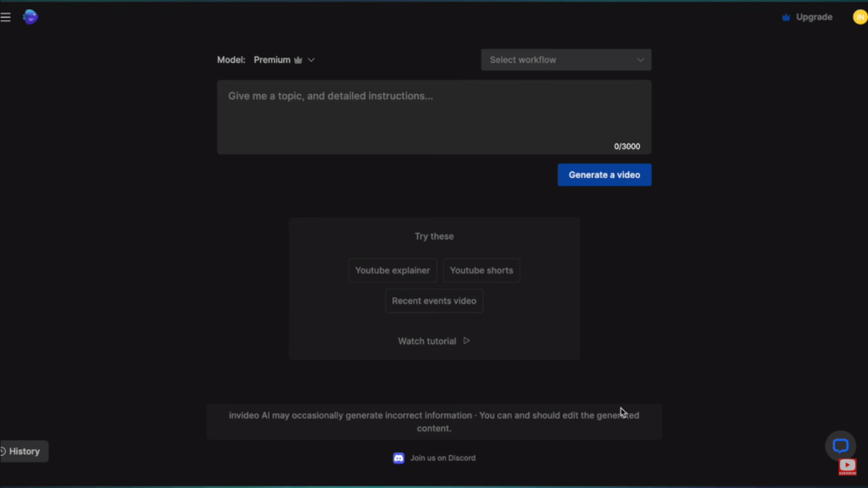Expand the chevron next to Premium

pos(311,59)
